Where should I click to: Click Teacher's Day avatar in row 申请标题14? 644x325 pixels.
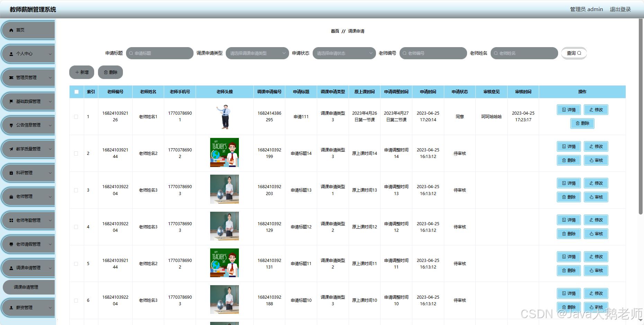pos(224,152)
